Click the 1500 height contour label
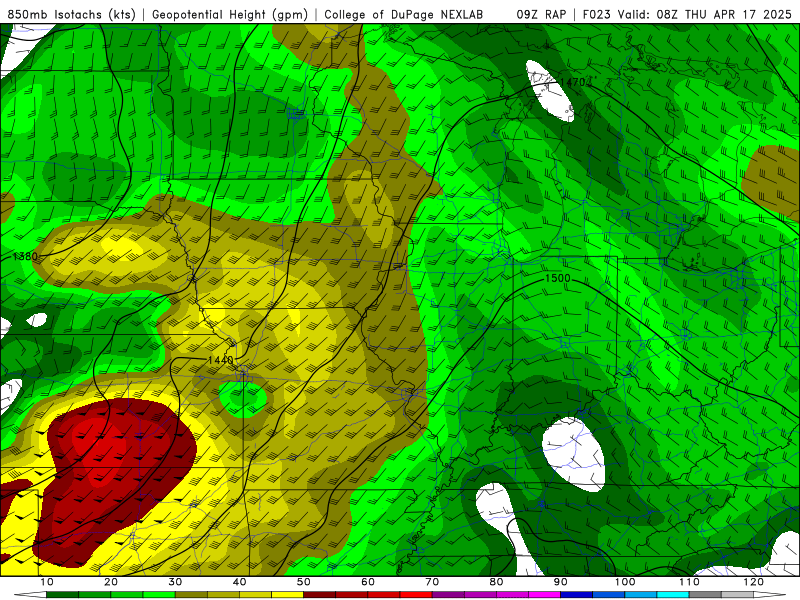Viewport: 800px width, 600px height. tap(558, 278)
